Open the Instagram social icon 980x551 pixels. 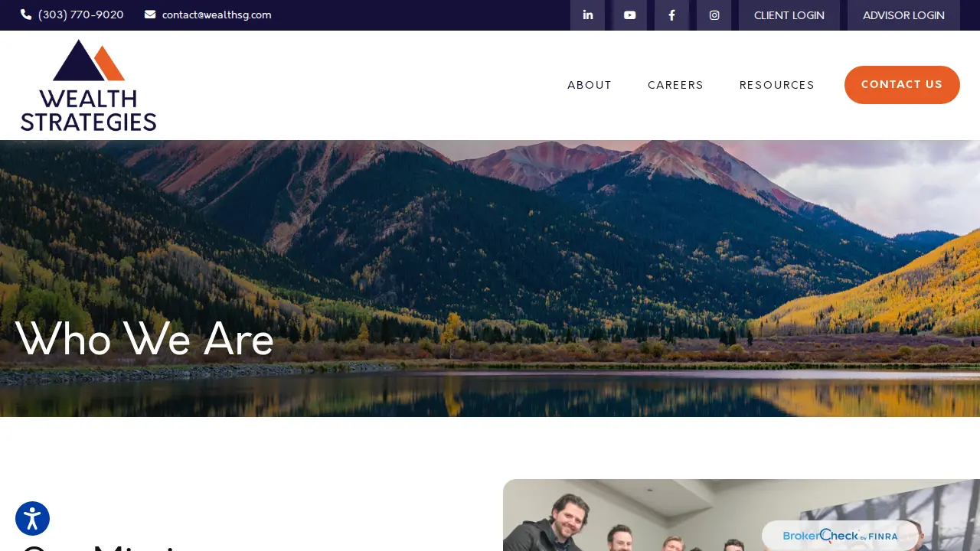click(714, 15)
